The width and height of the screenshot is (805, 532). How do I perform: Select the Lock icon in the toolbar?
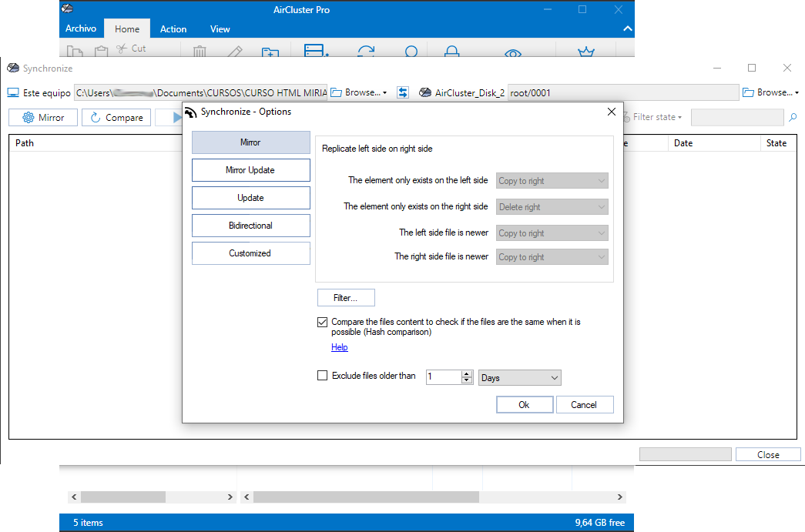pyautogui.click(x=451, y=52)
